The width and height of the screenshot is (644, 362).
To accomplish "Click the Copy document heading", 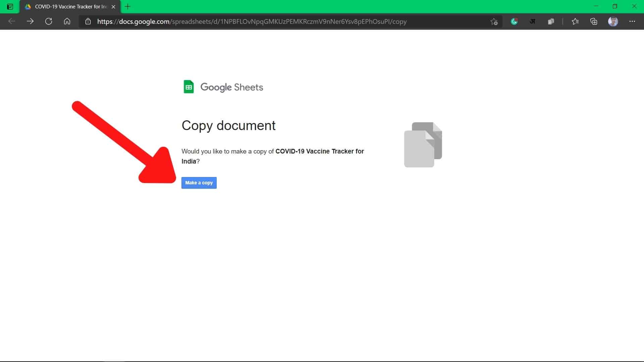I will [228, 126].
